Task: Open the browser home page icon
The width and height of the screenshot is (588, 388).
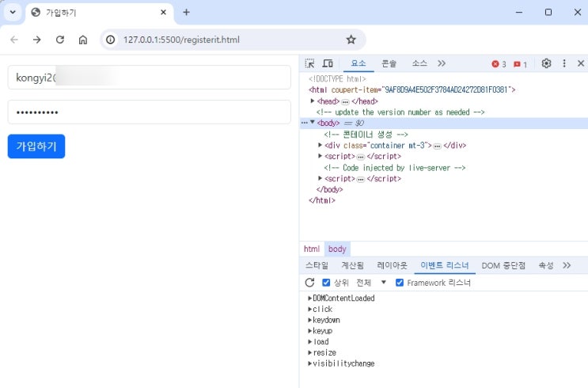Action: [x=83, y=40]
